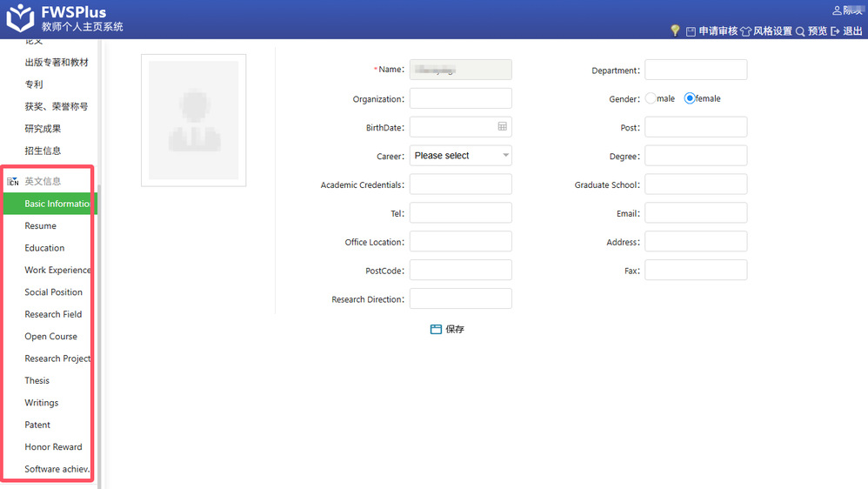The image size is (868, 489).
Task: Go to Research Field in sidebar
Action: pyautogui.click(x=53, y=314)
